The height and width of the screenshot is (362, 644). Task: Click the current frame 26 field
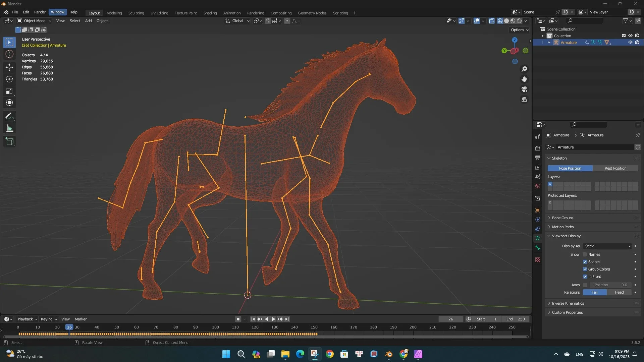coord(451,319)
